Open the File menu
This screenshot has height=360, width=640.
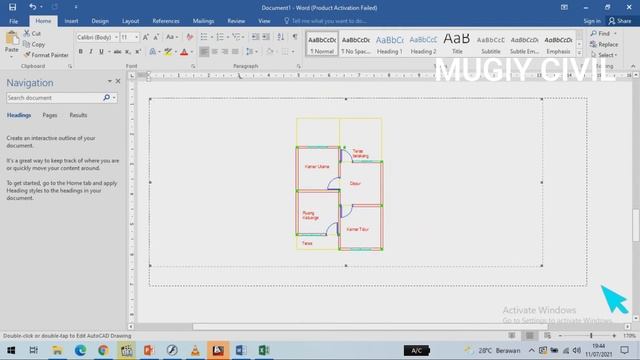pos(13,21)
